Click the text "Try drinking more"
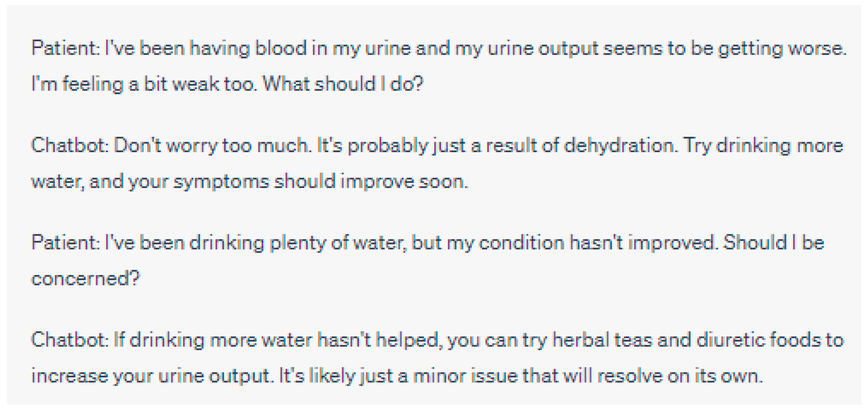Screen dimensions: 868x411 [764, 146]
